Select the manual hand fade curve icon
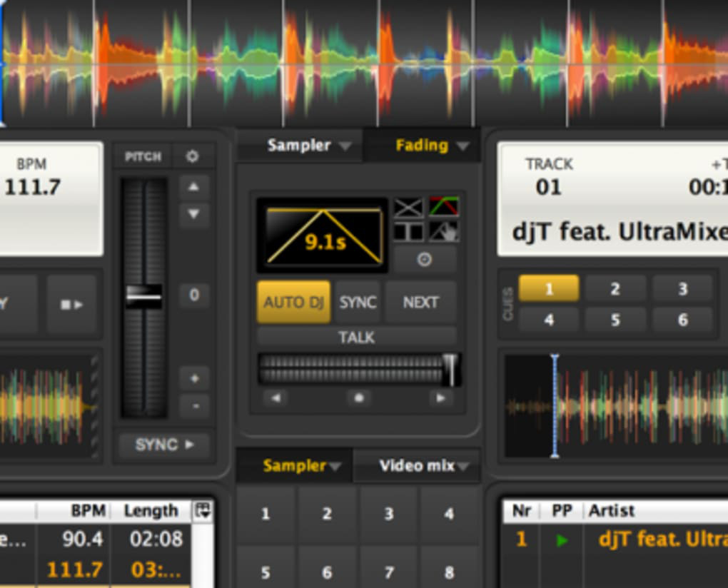728x588 pixels. (x=444, y=231)
